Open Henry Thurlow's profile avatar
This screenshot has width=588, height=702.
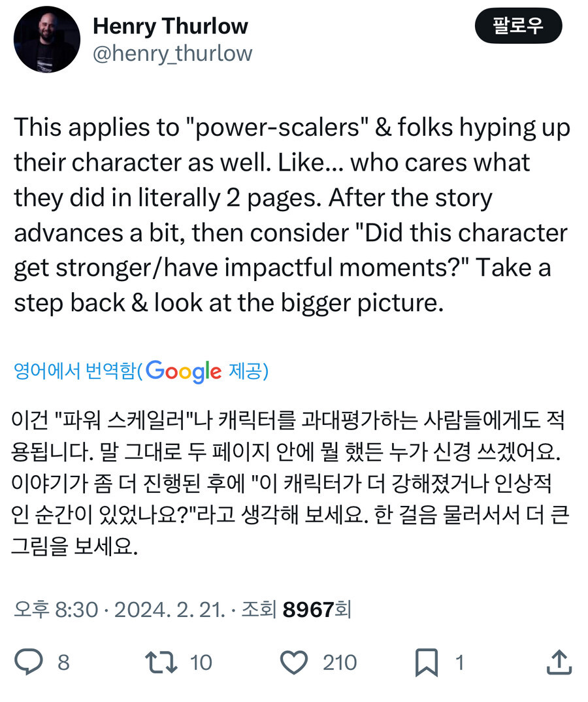[x=46, y=41]
